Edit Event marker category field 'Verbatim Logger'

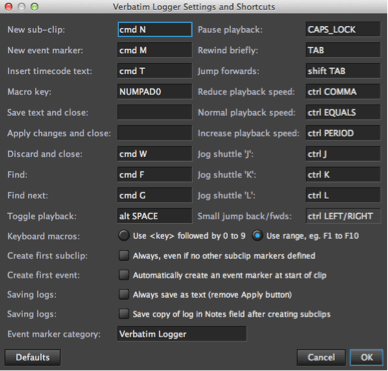click(x=182, y=334)
